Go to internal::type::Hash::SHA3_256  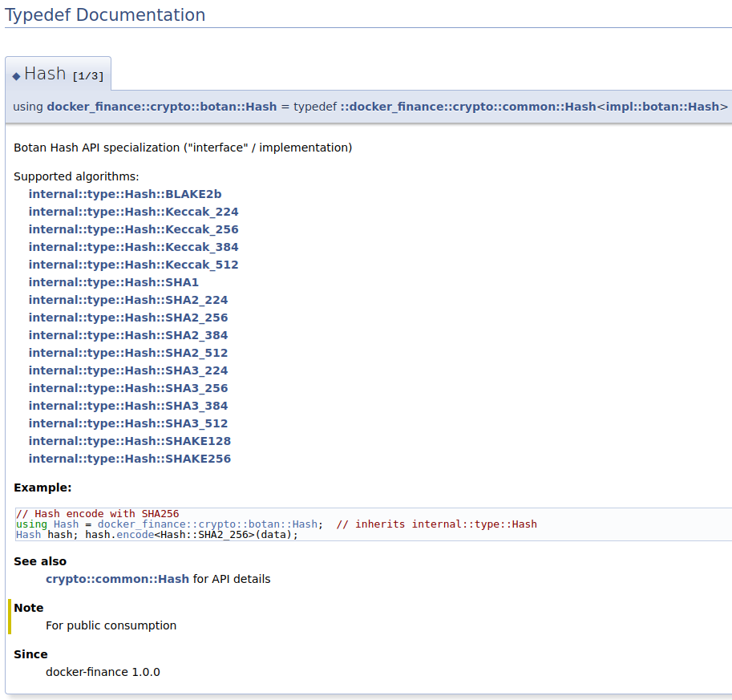click(x=128, y=388)
